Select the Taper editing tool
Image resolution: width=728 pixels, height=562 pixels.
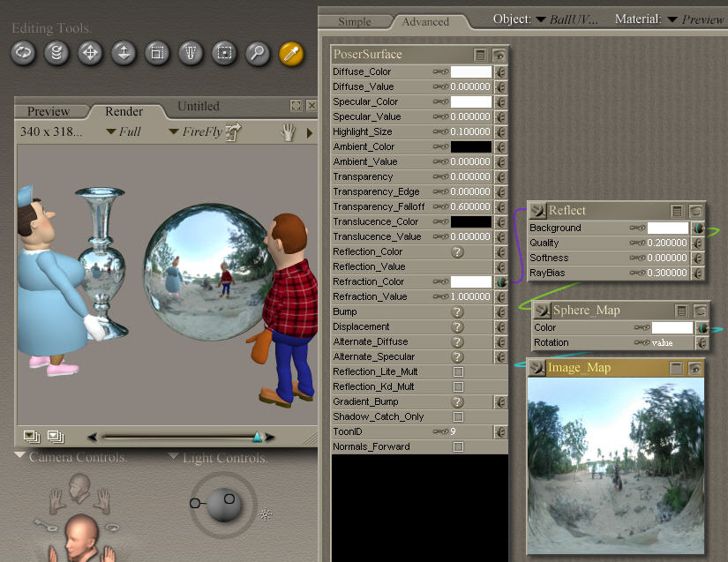pyautogui.click(x=191, y=53)
